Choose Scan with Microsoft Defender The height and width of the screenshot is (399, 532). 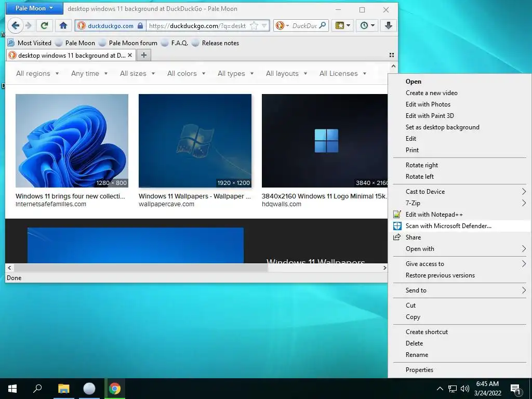460,226
